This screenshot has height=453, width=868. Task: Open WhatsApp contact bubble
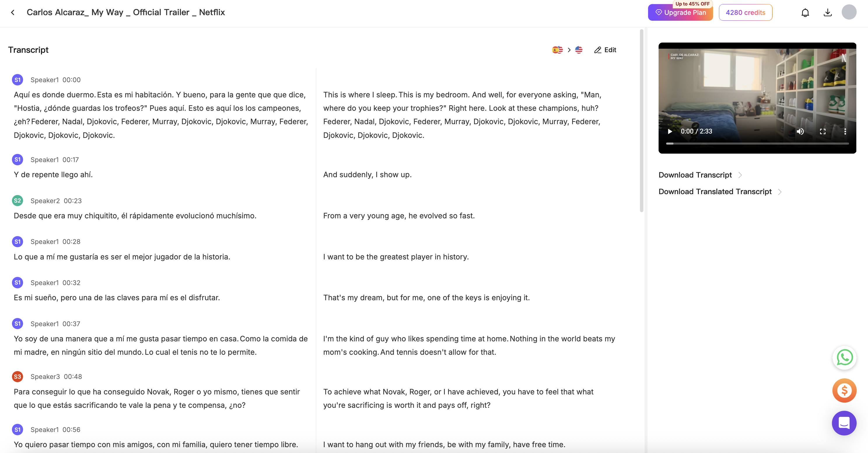[x=844, y=357]
